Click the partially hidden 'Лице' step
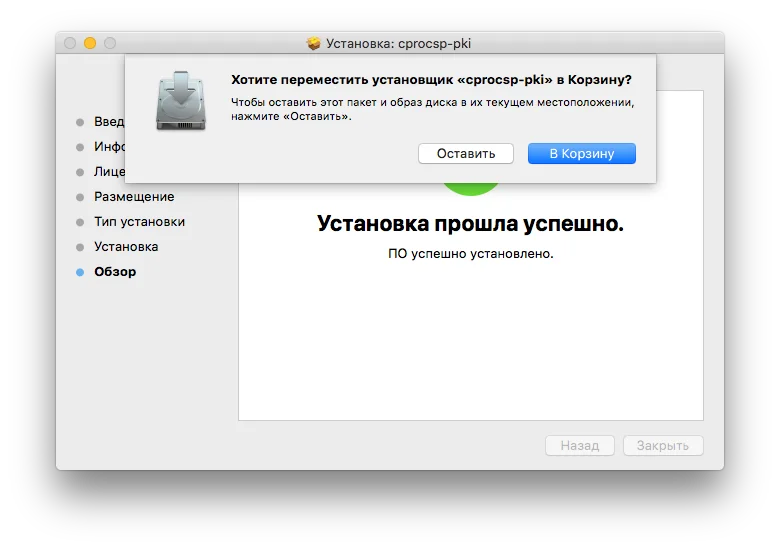 pos(109,172)
